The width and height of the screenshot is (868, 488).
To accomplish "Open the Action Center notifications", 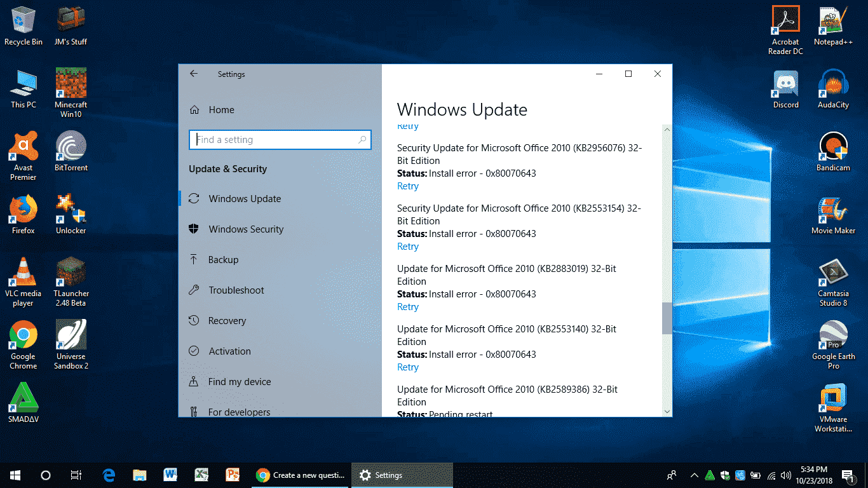I will (848, 475).
